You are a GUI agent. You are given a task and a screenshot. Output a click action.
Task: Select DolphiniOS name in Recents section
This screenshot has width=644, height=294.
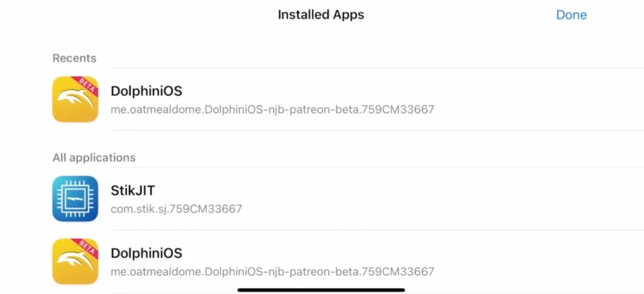[x=146, y=91]
